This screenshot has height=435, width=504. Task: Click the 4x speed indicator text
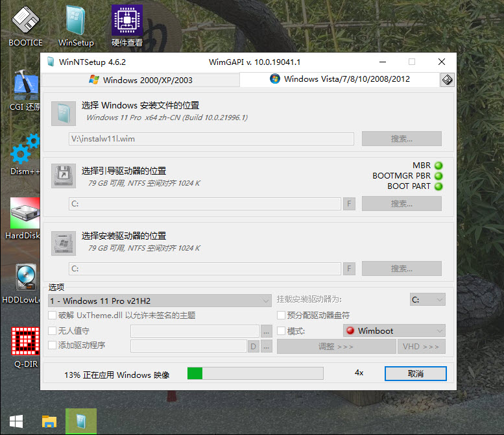(359, 373)
